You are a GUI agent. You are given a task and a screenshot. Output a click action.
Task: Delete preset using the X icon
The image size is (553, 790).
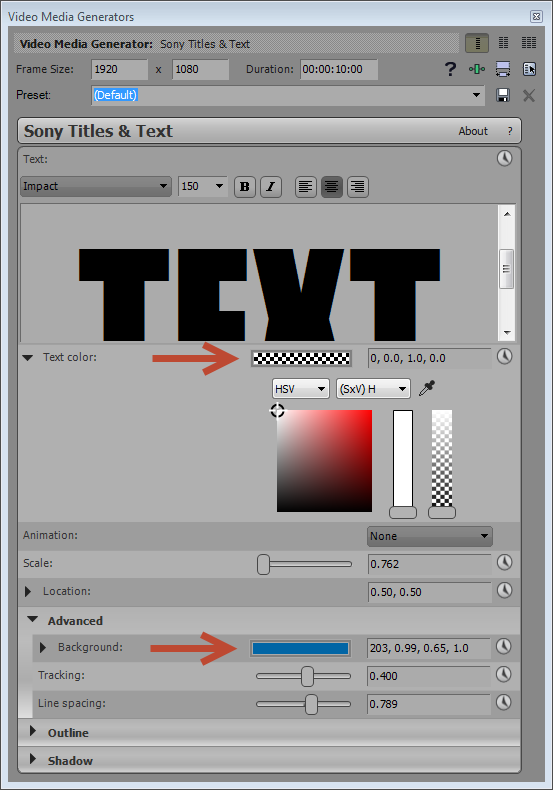(x=528, y=95)
